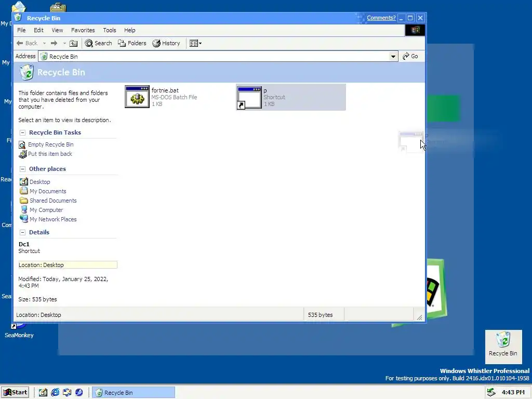Click the Location: Desktop details field
This screenshot has height=399, width=532.
click(x=68, y=265)
